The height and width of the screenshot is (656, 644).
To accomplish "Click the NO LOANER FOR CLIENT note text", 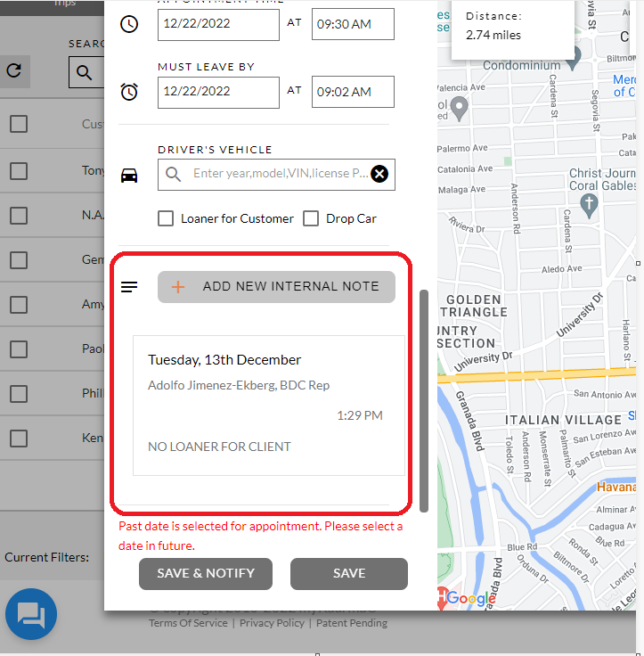I will pos(219,447).
